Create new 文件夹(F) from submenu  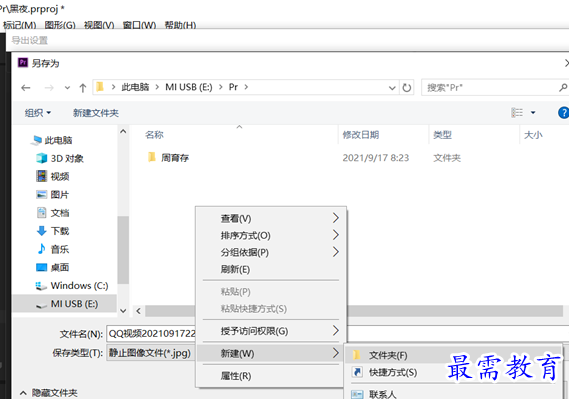pos(452,355)
